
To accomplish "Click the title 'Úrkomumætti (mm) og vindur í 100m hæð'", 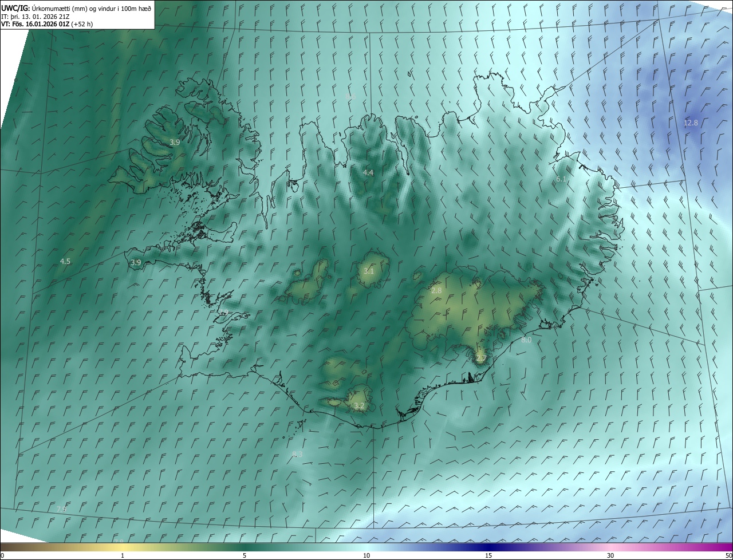I will coord(90,8).
